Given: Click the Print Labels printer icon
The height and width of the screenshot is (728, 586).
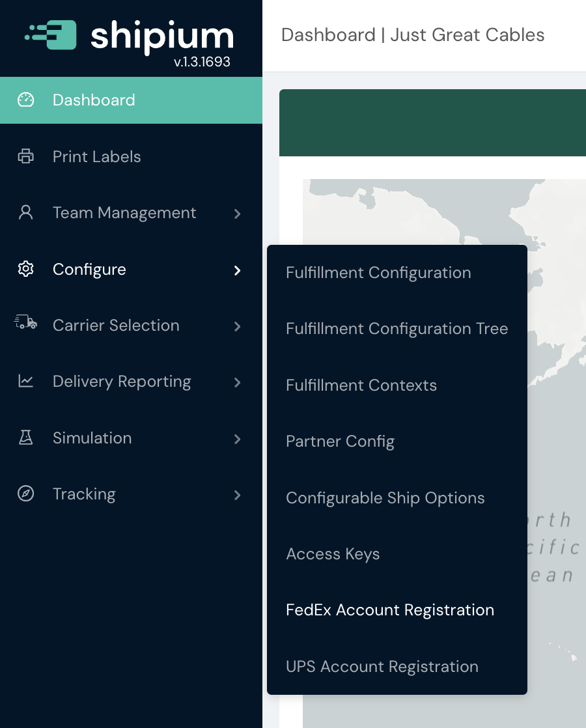Looking at the screenshot, I should pos(25,156).
